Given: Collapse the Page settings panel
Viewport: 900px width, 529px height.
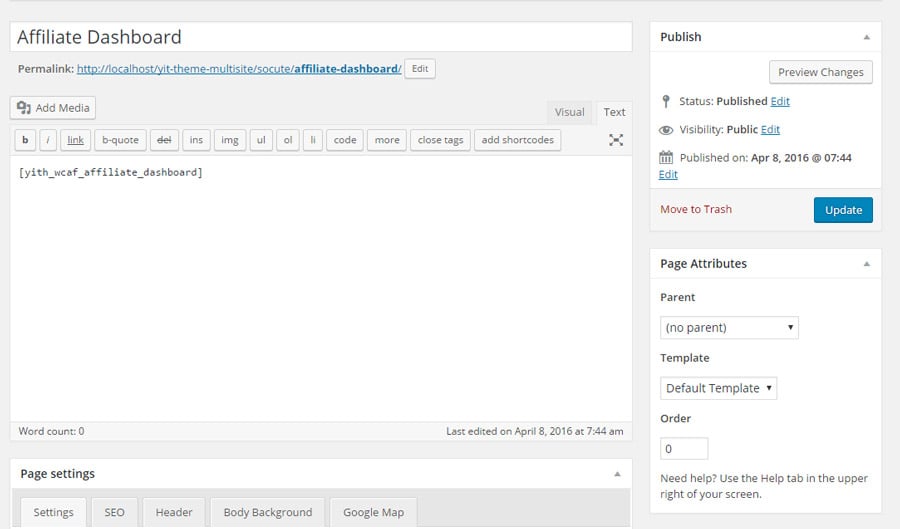Looking at the screenshot, I should point(618,474).
